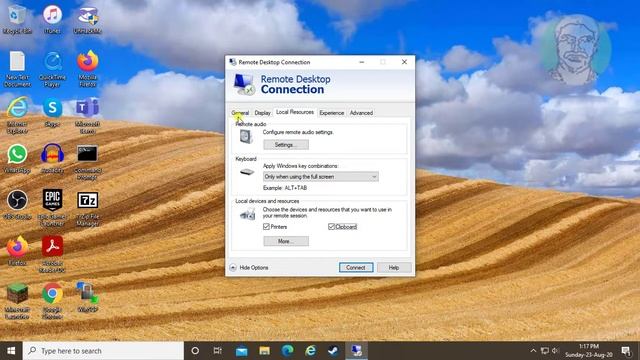
Task: Open the Command Prompt desktop shortcut
Action: click(x=87, y=162)
